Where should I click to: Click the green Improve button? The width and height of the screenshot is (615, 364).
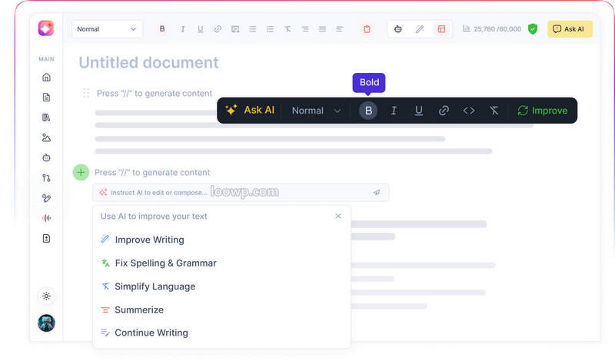pos(543,111)
